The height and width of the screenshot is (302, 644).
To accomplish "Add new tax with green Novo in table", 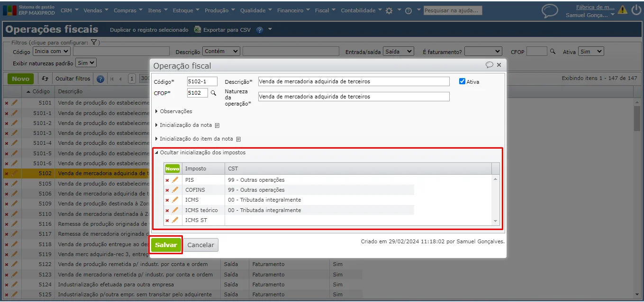I will click(172, 169).
